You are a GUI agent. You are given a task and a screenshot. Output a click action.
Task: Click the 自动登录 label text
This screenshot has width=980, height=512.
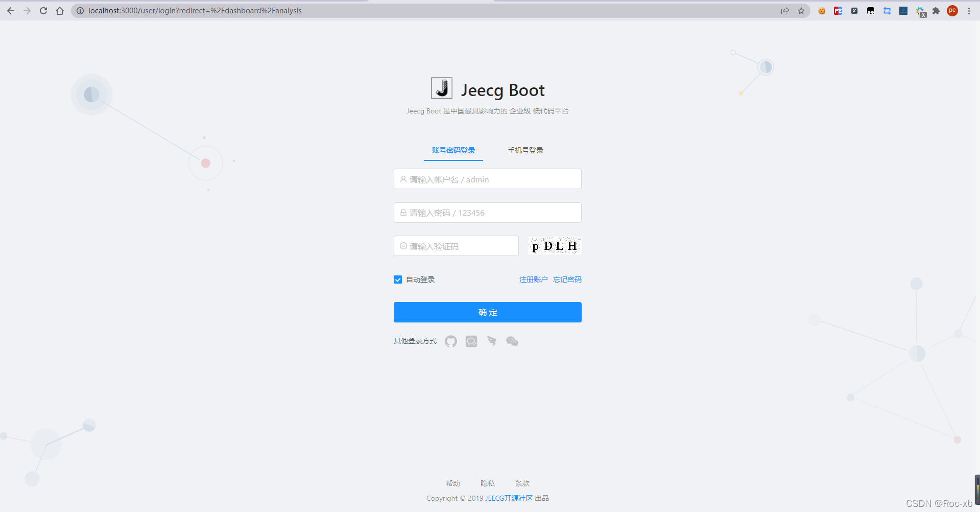point(420,280)
